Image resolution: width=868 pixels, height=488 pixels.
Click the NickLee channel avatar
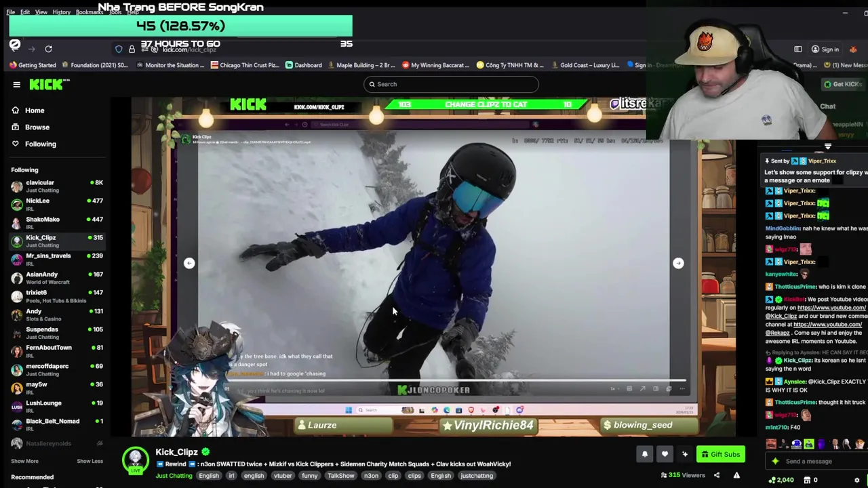17,204
